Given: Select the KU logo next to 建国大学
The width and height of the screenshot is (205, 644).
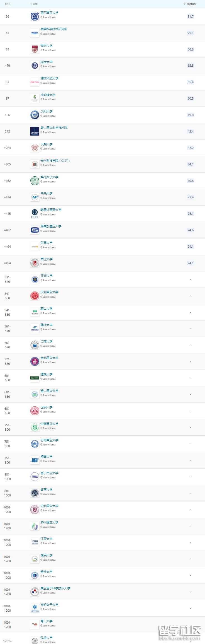Looking at the screenshot, I should pos(35,378).
